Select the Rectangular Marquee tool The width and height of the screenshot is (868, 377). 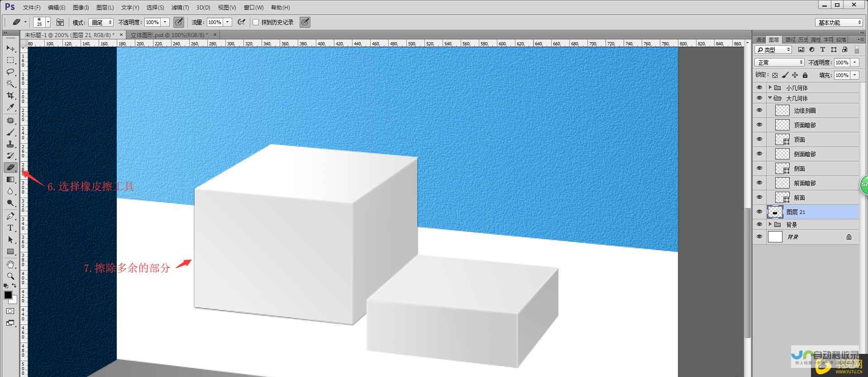pos(10,60)
